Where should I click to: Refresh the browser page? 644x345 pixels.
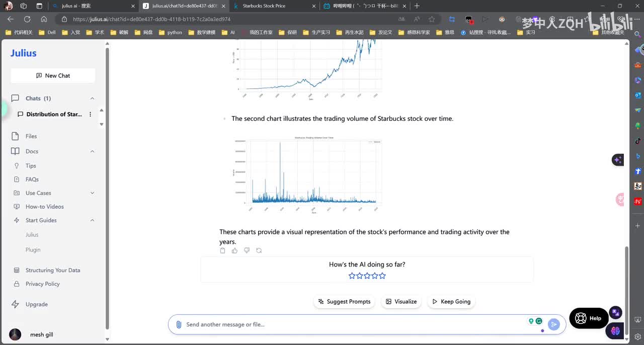point(27,19)
